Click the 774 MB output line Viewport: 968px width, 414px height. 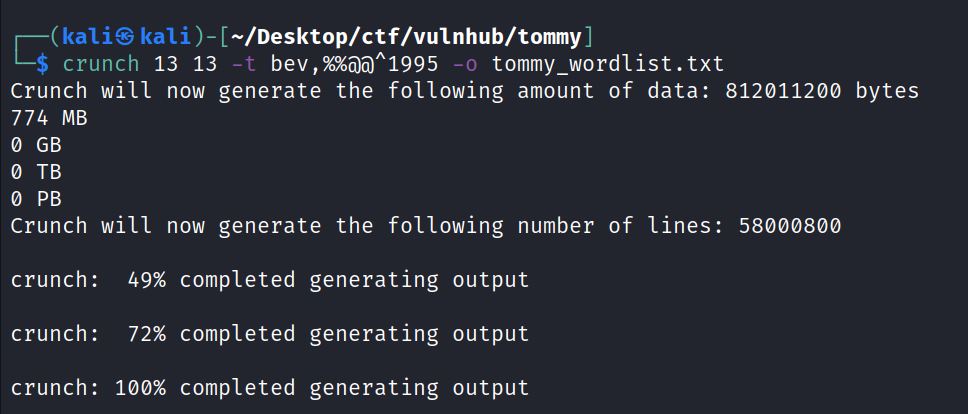pyautogui.click(x=48, y=118)
